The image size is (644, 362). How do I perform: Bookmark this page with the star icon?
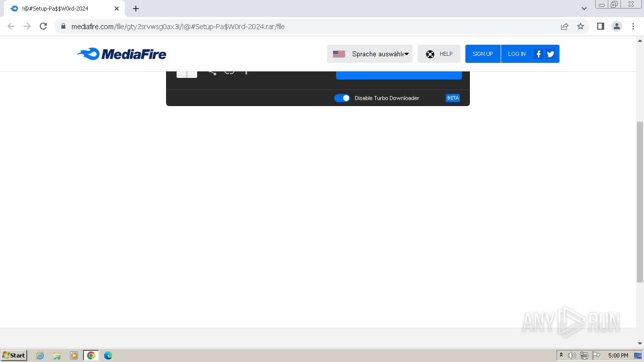[581, 26]
